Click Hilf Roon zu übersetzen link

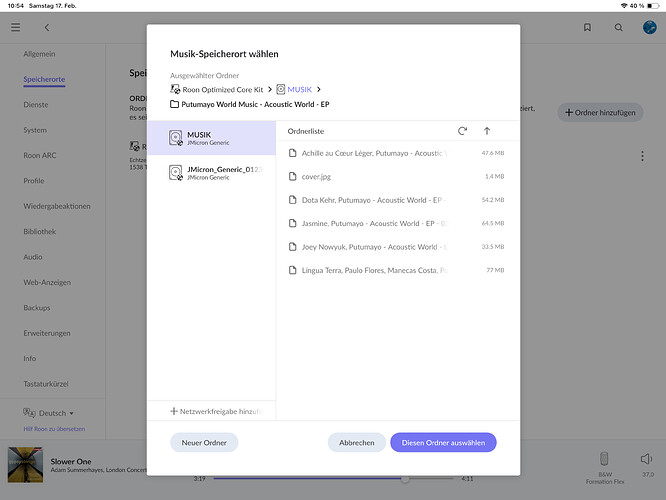coord(54,429)
